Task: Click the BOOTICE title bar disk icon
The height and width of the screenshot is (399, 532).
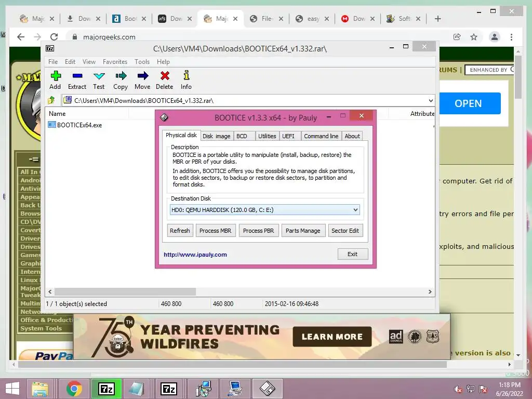Action: click(x=164, y=117)
